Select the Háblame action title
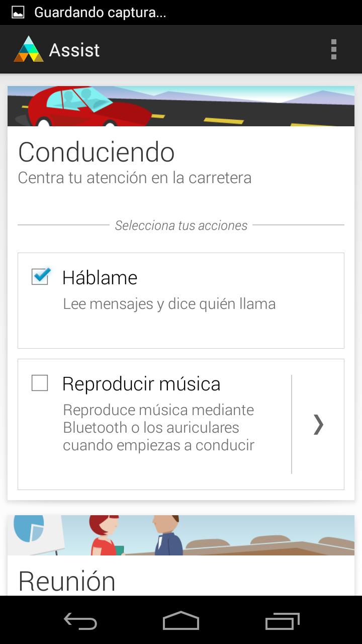 [100, 278]
